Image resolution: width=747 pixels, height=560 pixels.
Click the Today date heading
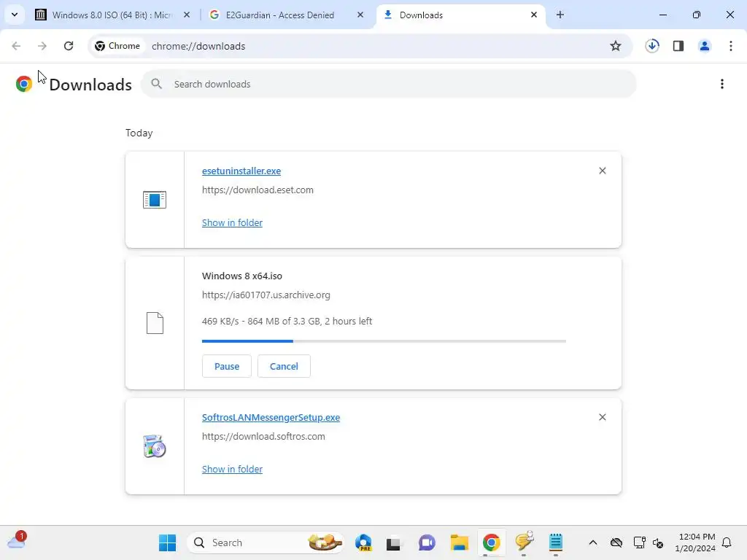point(139,133)
